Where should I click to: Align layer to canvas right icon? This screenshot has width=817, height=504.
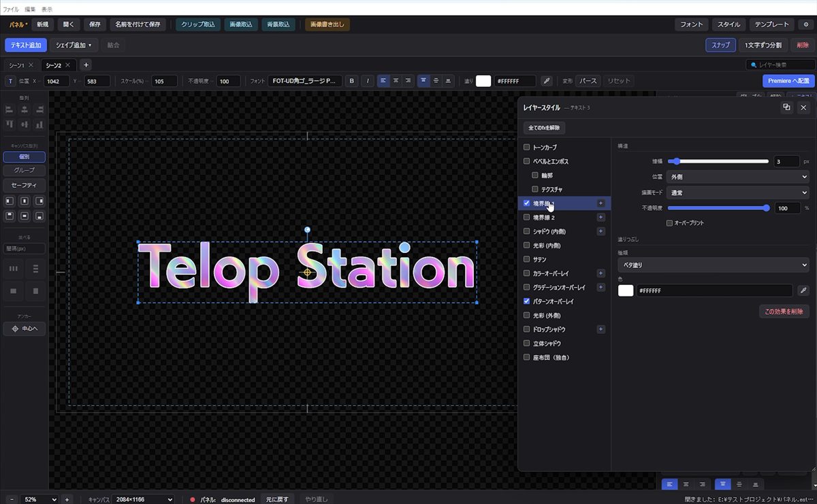point(39,201)
